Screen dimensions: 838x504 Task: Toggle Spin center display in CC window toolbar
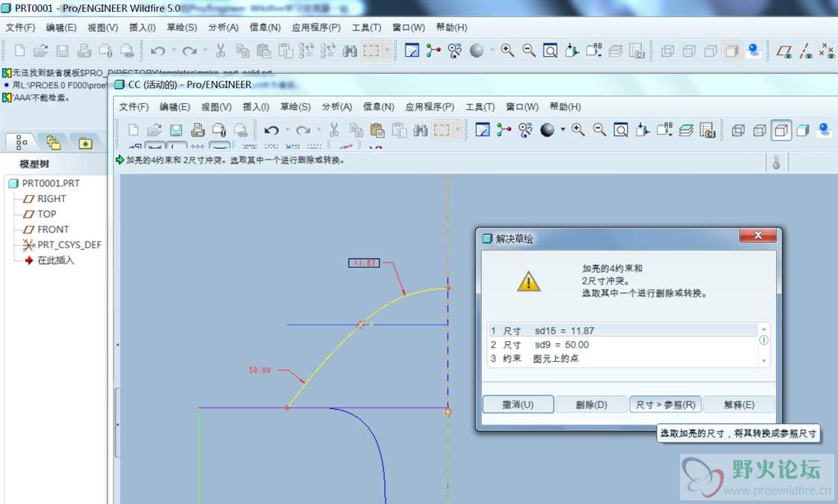click(x=504, y=129)
